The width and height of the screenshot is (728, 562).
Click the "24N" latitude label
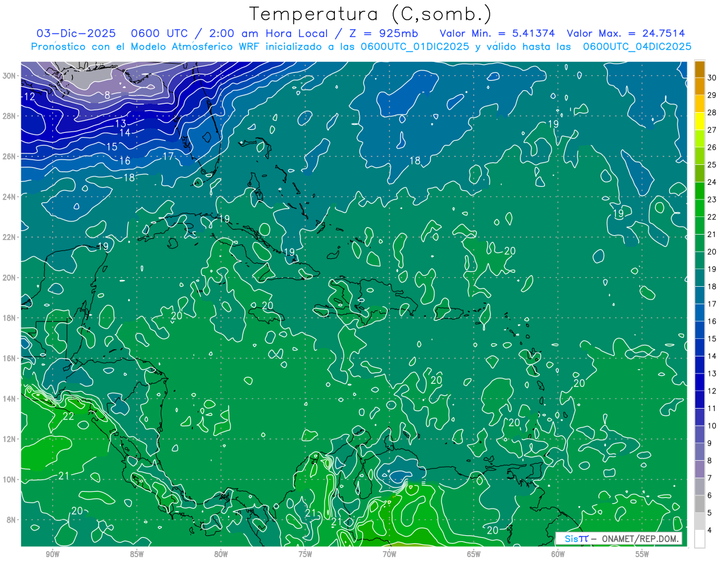(10, 197)
